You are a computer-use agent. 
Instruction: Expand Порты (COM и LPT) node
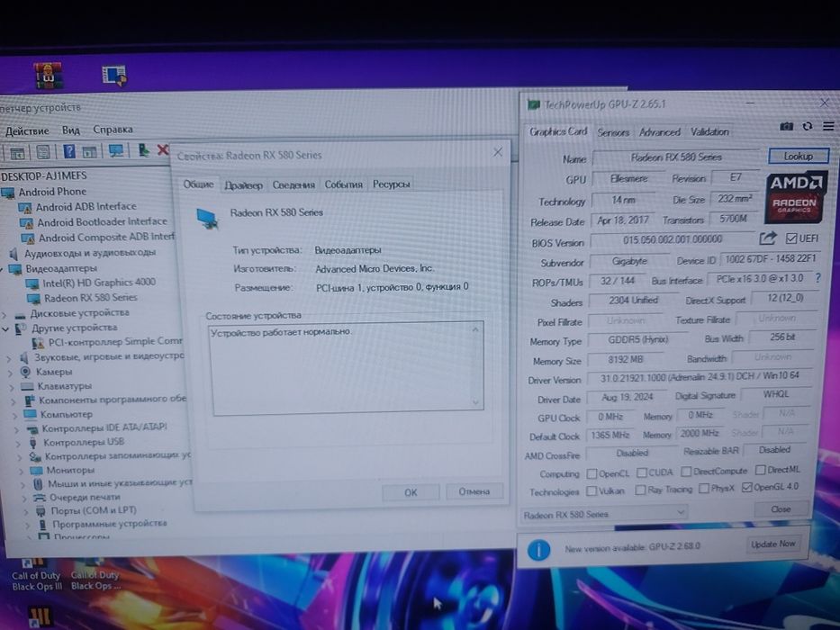point(26,511)
